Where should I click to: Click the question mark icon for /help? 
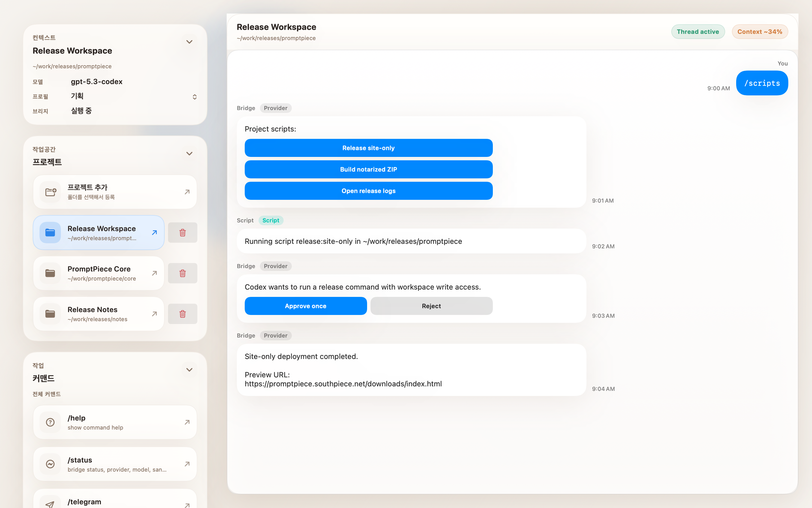tap(50, 422)
